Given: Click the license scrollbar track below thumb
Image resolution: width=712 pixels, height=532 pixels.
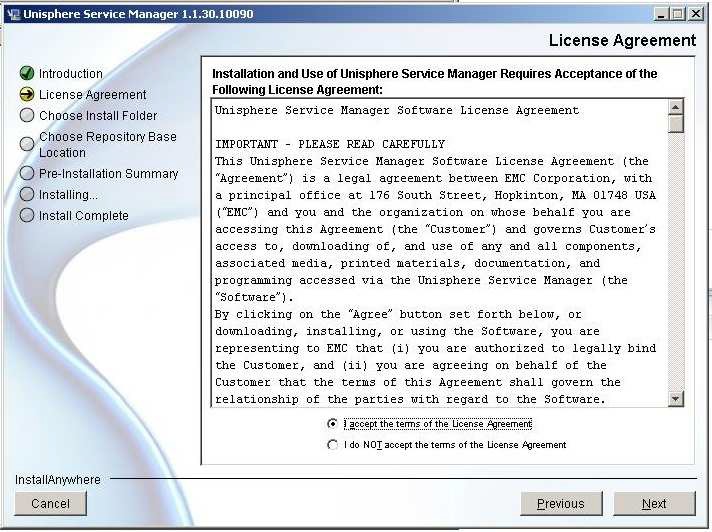Looking at the screenshot, I should click(675, 262).
